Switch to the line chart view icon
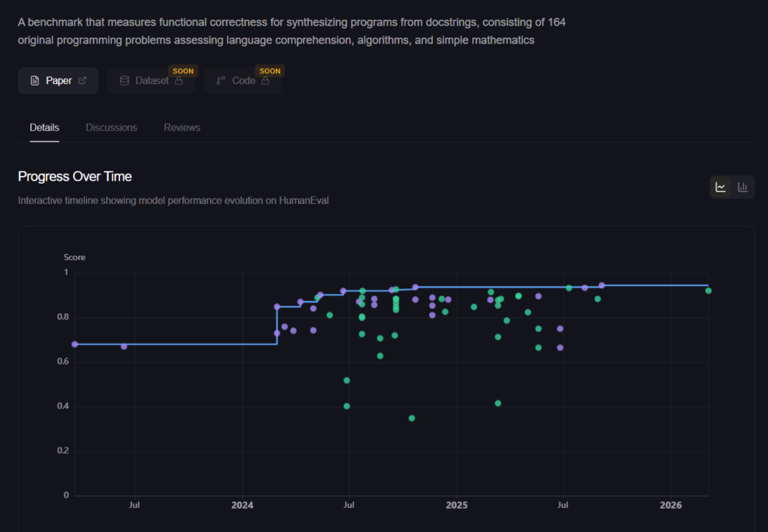768x532 pixels. [721, 187]
